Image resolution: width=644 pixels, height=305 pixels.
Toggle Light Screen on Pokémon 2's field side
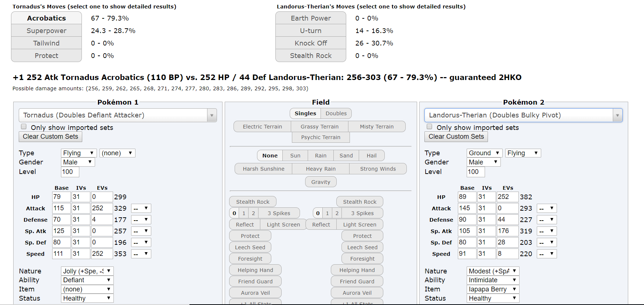pos(360,225)
